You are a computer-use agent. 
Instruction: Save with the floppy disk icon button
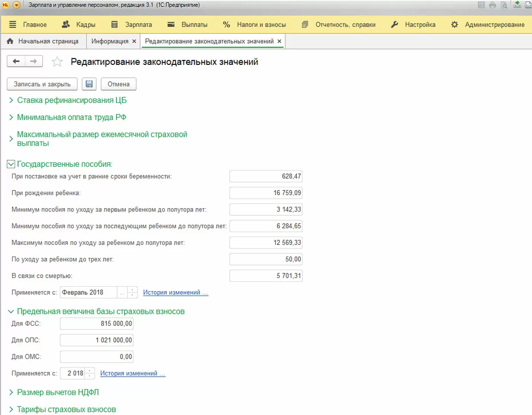click(x=89, y=84)
